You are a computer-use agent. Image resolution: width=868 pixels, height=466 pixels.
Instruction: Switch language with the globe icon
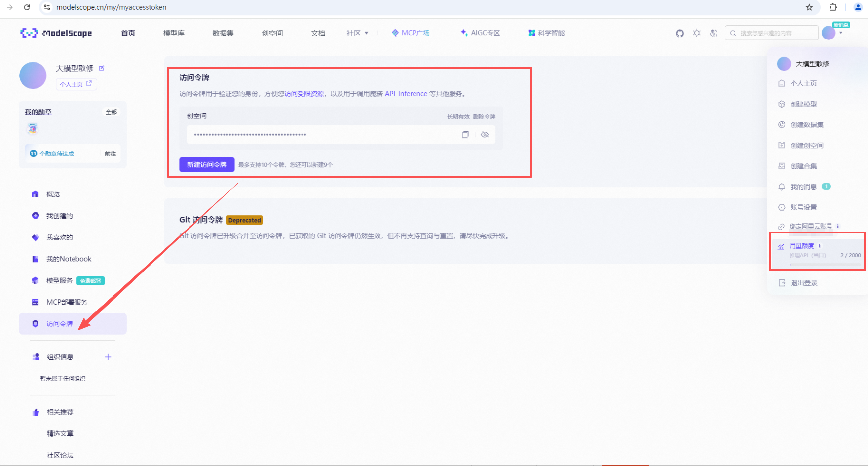[x=714, y=33]
